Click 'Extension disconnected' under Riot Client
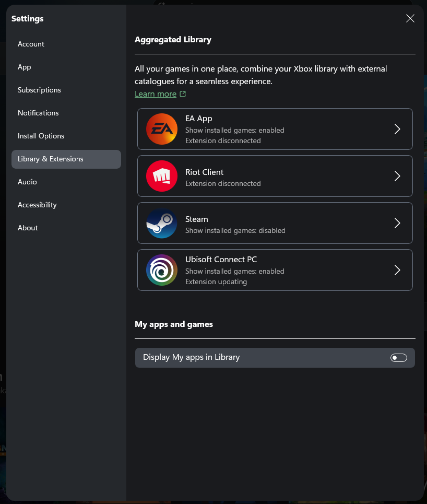Viewport: 427px width, 504px height. click(223, 183)
